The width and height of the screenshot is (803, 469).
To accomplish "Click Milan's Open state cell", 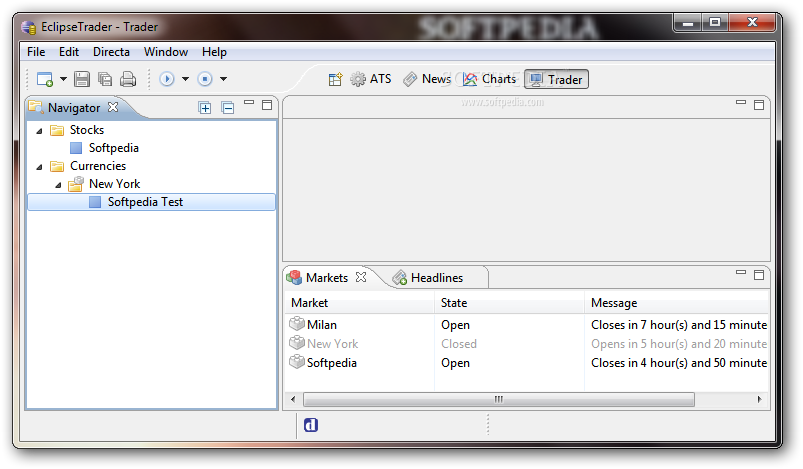I will (455, 325).
